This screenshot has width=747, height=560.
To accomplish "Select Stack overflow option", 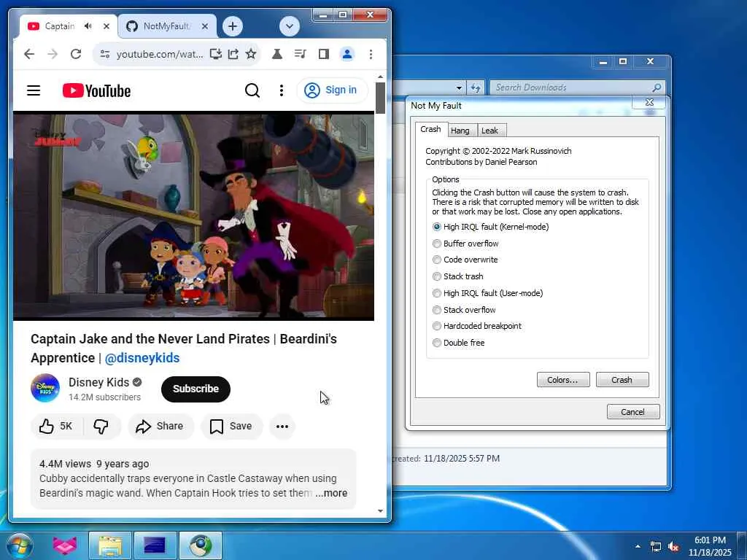I will click(x=464, y=309).
